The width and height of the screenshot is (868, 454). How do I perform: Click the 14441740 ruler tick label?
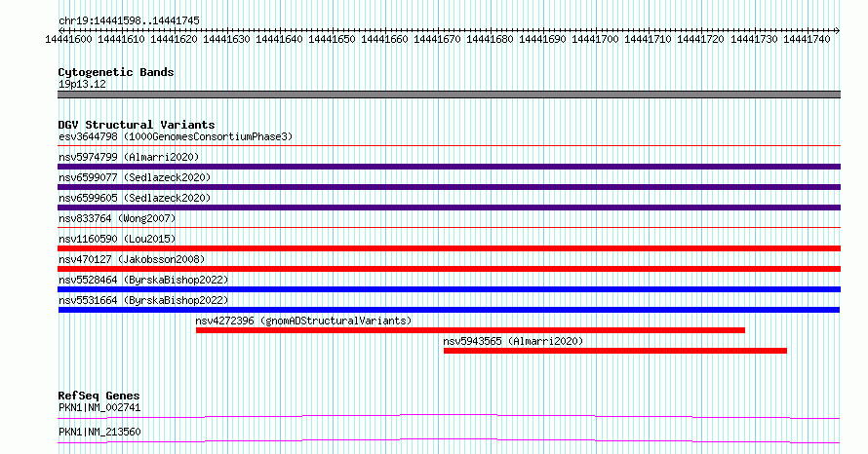[x=807, y=40]
